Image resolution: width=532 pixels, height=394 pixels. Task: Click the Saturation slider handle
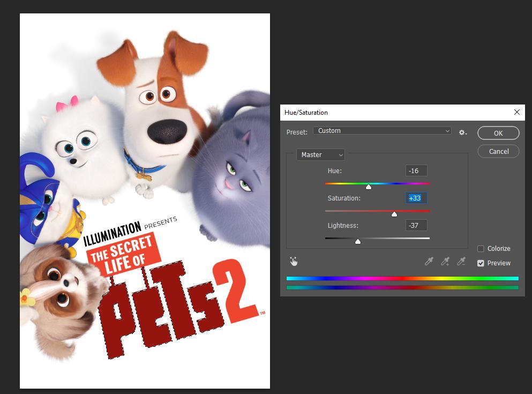click(395, 213)
